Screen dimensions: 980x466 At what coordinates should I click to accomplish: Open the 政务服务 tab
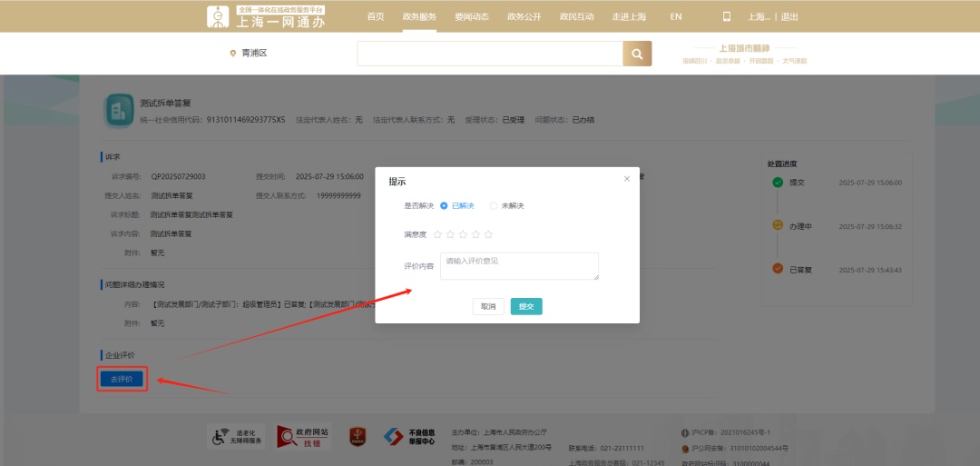coord(419,17)
